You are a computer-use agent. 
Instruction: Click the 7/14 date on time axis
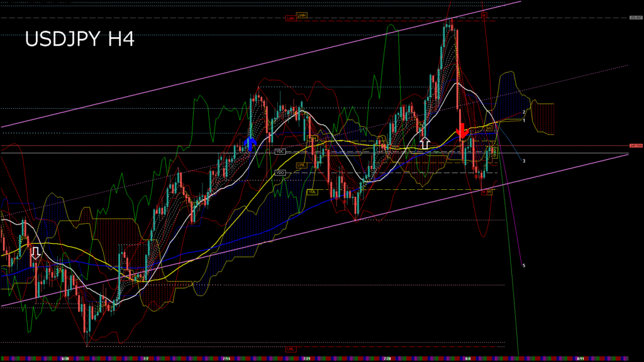click(226, 358)
